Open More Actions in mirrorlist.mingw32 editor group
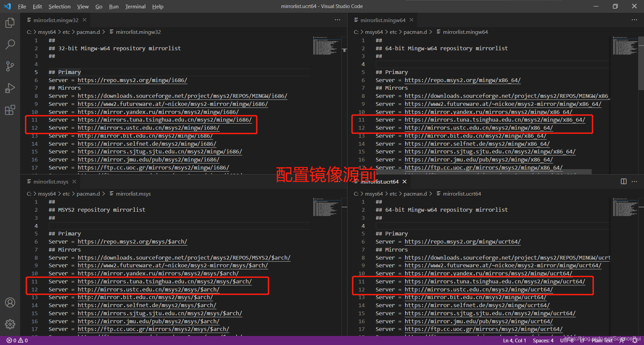Image resolution: width=644 pixels, height=345 pixels. pos(337,20)
